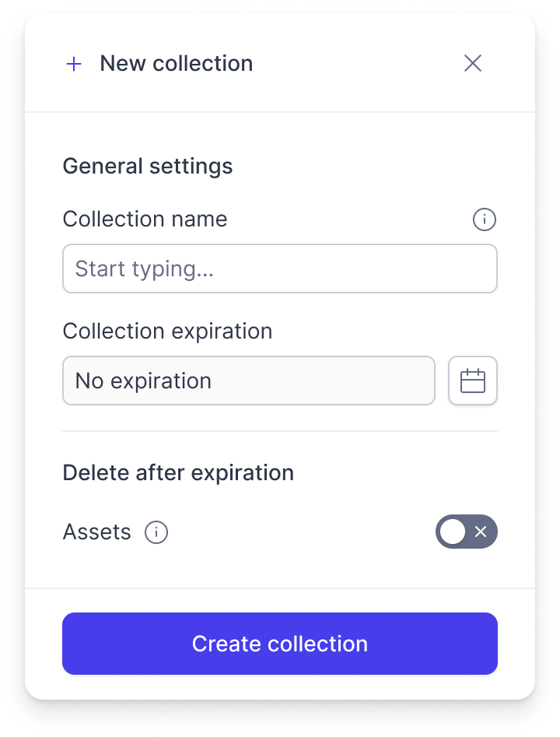Click the divider line below Collection expiration
Screen dimensions: 560x737
click(280, 431)
